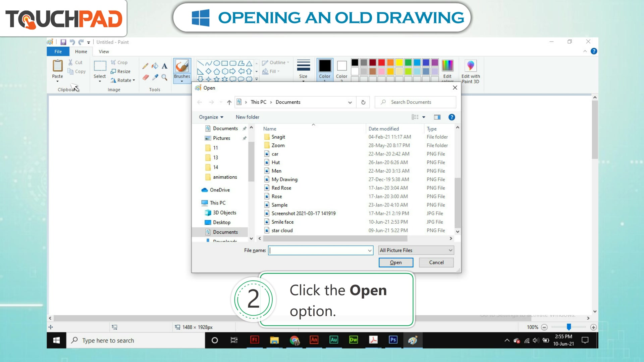Toggle the preview pane in Open dialog
The height and width of the screenshot is (362, 644).
point(437,117)
